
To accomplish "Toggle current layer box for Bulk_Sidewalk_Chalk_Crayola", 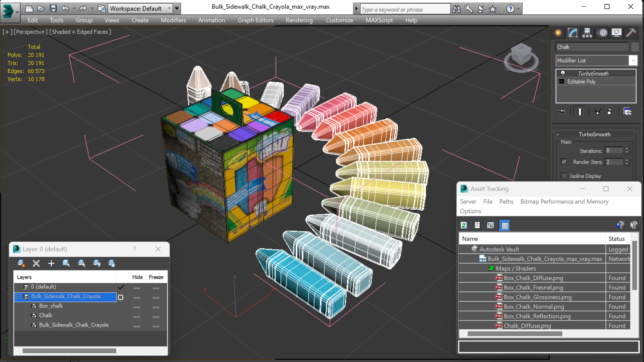I will coord(121,297).
